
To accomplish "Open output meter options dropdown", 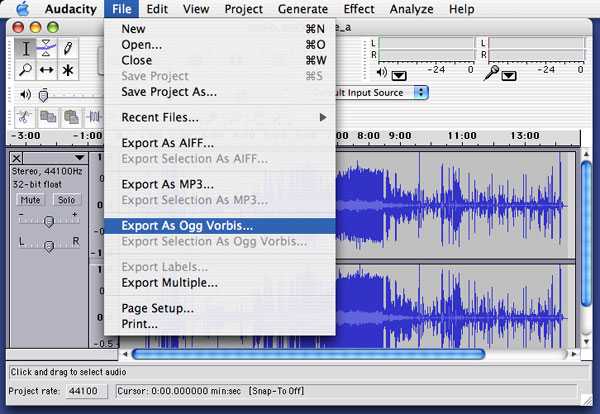I will point(399,76).
